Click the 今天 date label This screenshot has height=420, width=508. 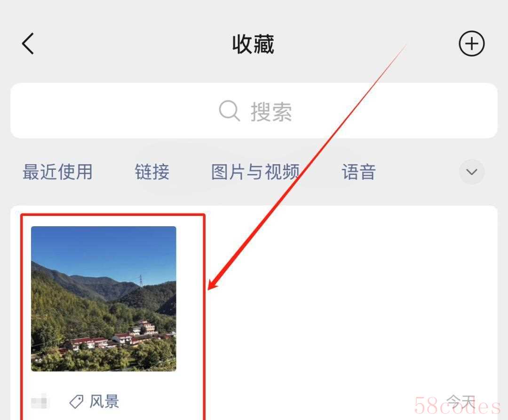click(460, 402)
